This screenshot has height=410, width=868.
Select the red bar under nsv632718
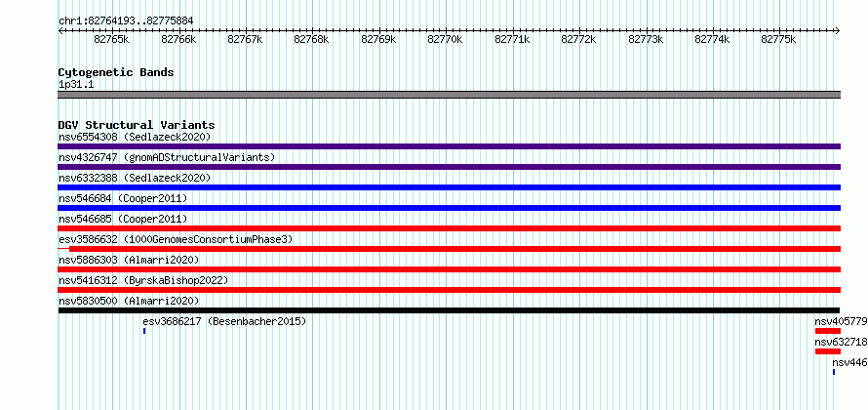(x=828, y=351)
